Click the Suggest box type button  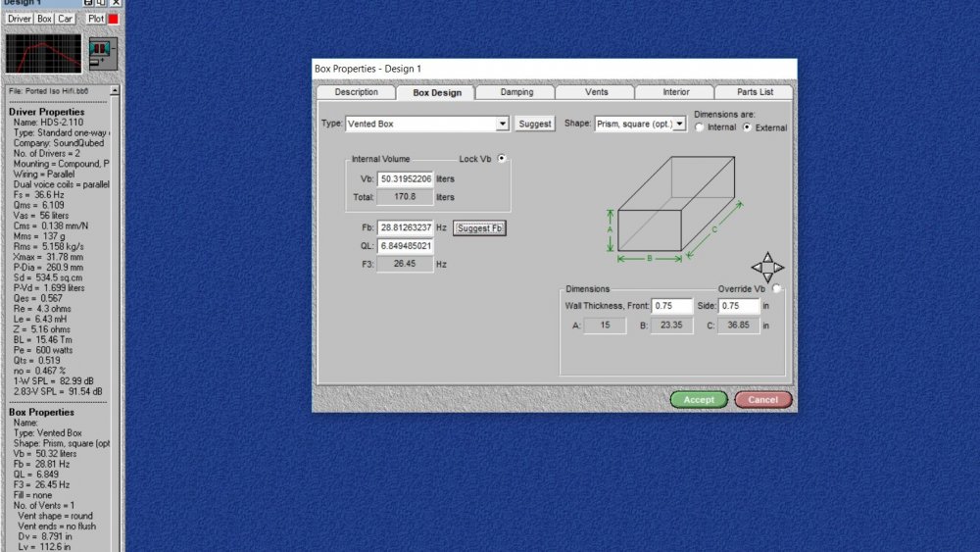point(534,124)
